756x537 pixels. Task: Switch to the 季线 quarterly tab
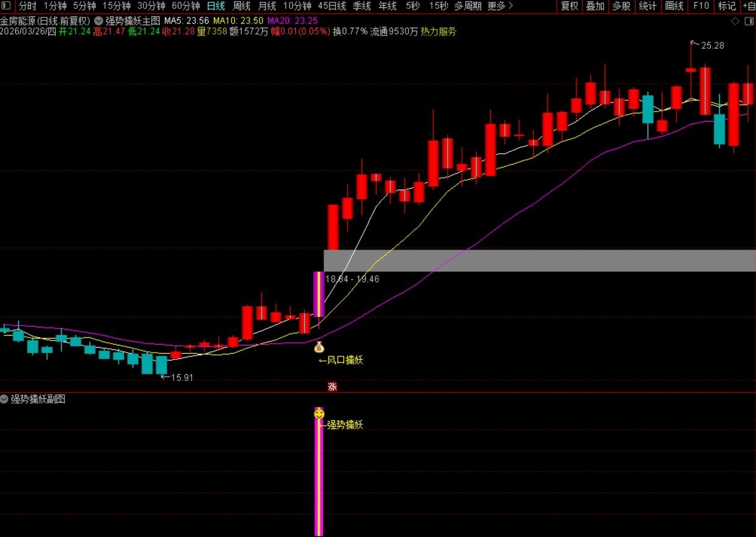pos(361,6)
